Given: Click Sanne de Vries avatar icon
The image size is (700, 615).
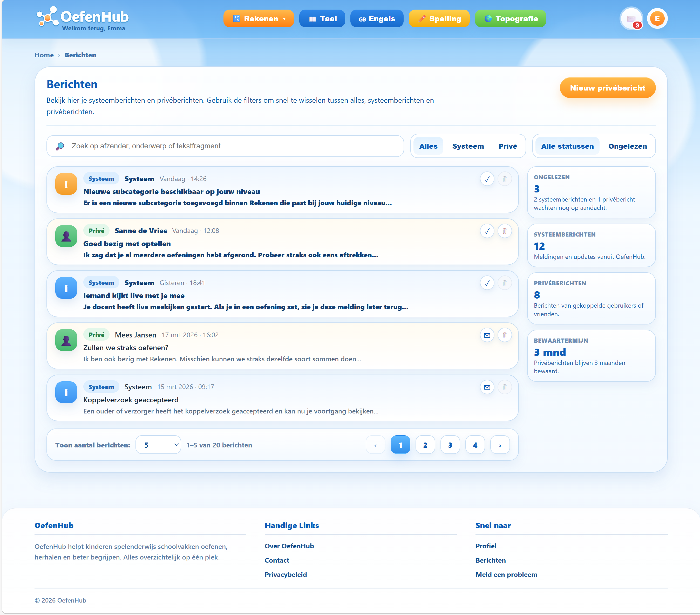Looking at the screenshot, I should 66,236.
